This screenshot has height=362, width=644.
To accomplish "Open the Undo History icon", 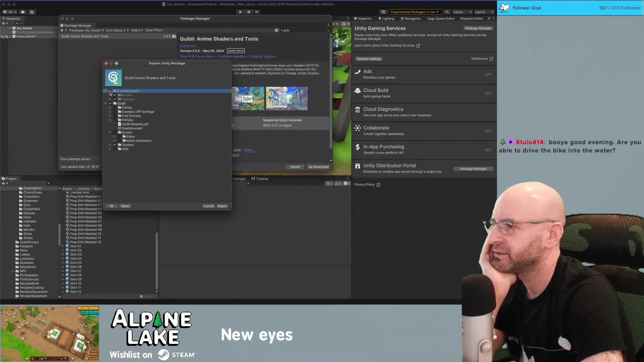I will point(383,12).
